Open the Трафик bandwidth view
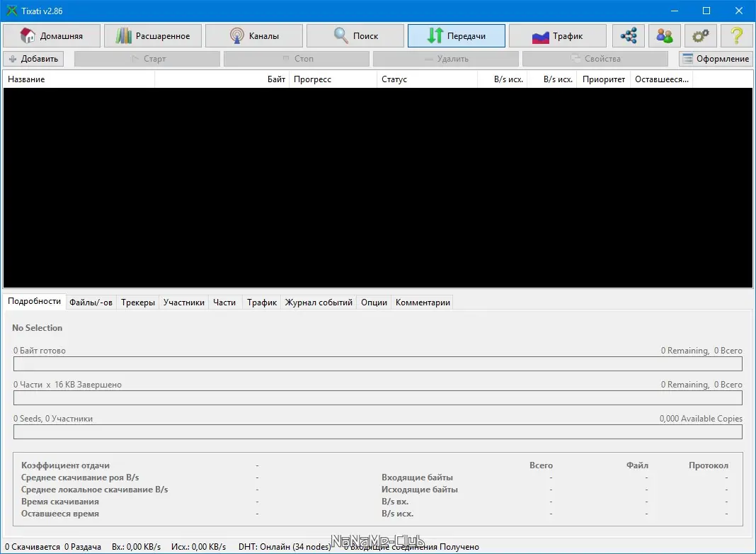The image size is (756, 554). (558, 35)
